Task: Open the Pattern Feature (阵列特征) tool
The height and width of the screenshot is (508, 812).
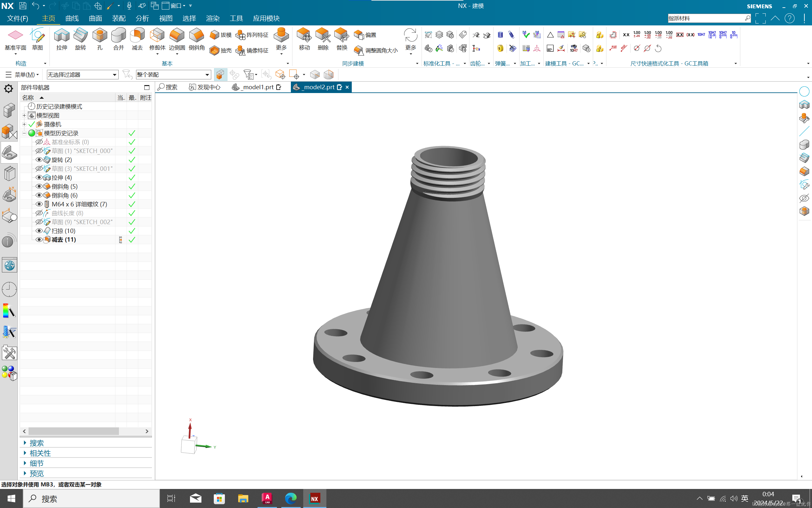Action: coord(252,35)
